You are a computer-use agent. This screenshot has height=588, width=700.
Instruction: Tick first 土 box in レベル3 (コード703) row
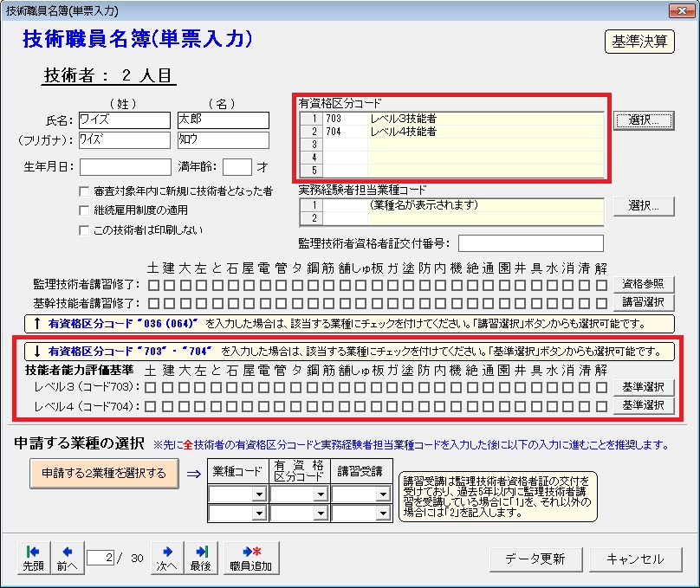151,387
